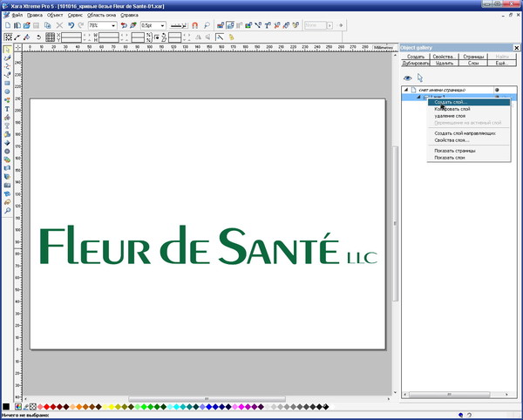Select the Blend tool
Viewport: 523px width, 420px height.
point(7,159)
